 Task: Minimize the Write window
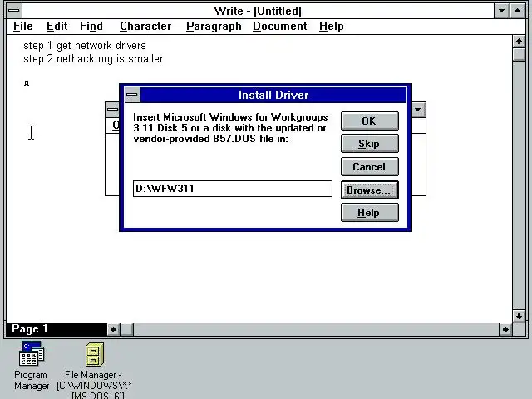tap(501, 11)
